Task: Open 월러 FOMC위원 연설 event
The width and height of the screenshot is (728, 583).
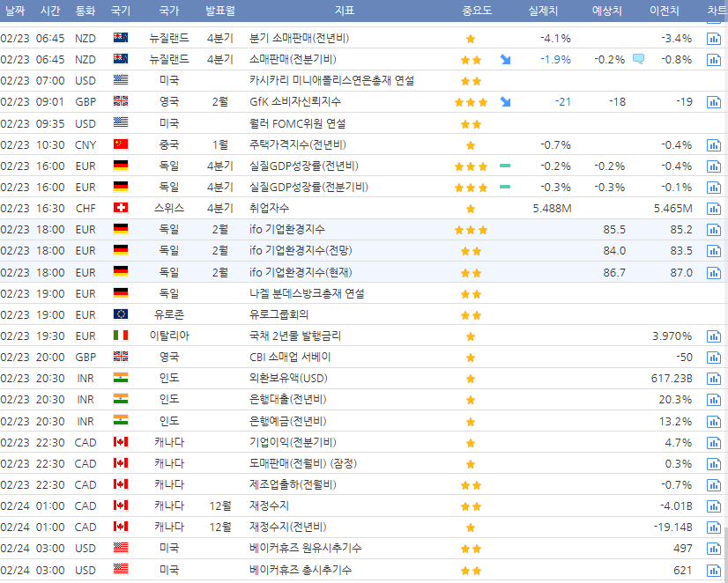Action: pos(297,124)
